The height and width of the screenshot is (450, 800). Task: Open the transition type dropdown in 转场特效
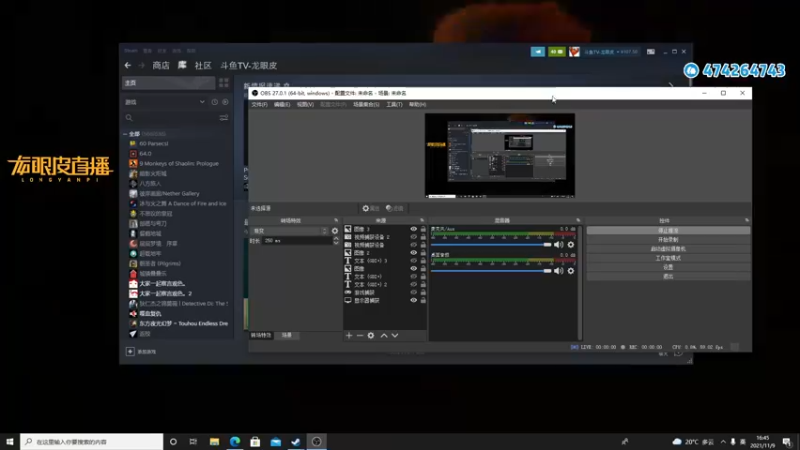click(290, 231)
